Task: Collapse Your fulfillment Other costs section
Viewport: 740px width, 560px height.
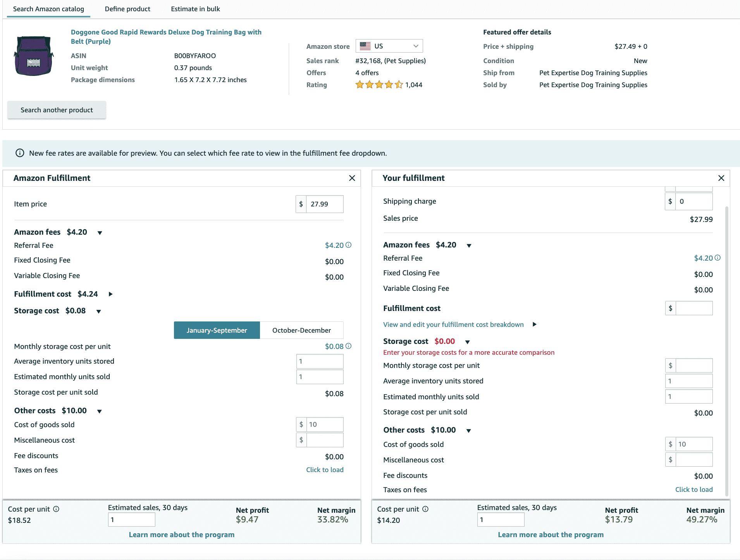Action: [468, 431]
